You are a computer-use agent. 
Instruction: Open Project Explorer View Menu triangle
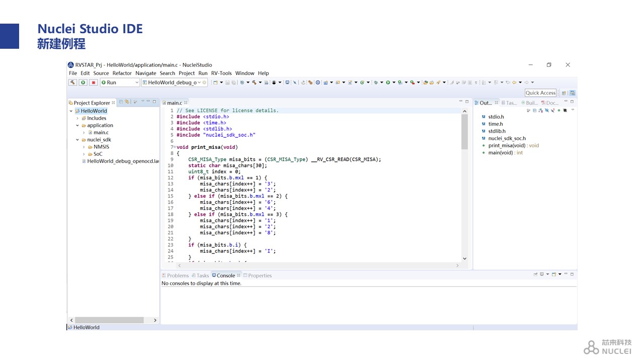pos(142,102)
